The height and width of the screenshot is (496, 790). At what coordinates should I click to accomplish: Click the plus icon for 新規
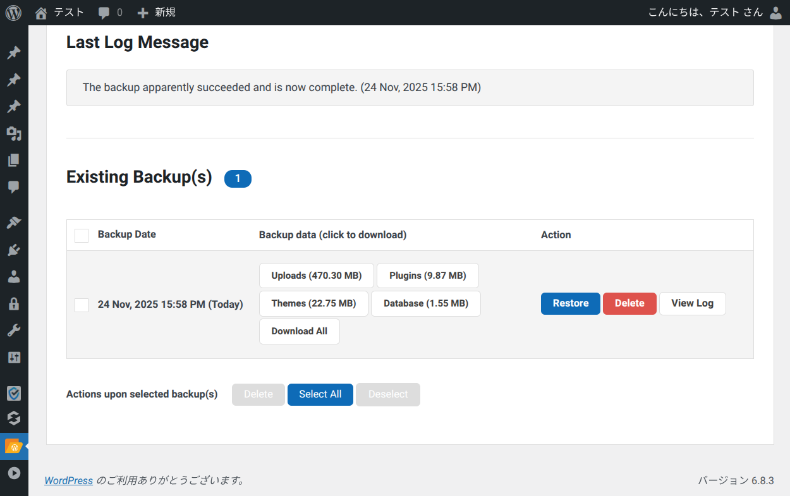(x=143, y=13)
